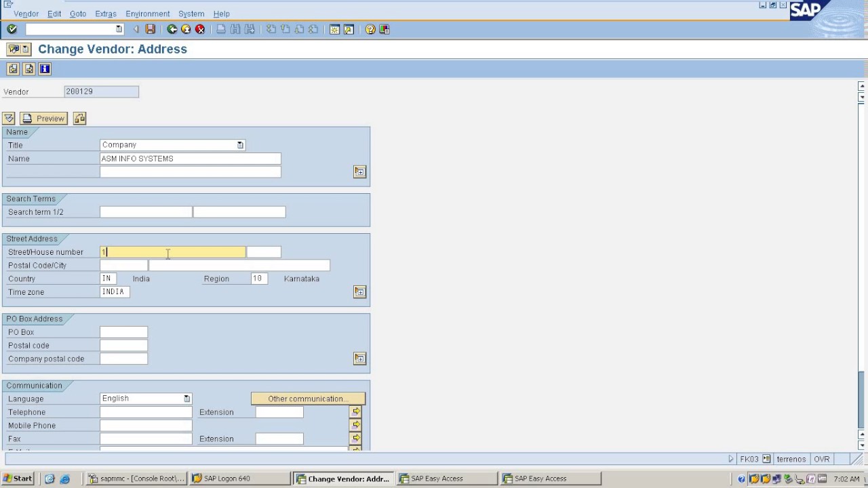
Task: Open the command field history dropdown
Action: coord(119,29)
